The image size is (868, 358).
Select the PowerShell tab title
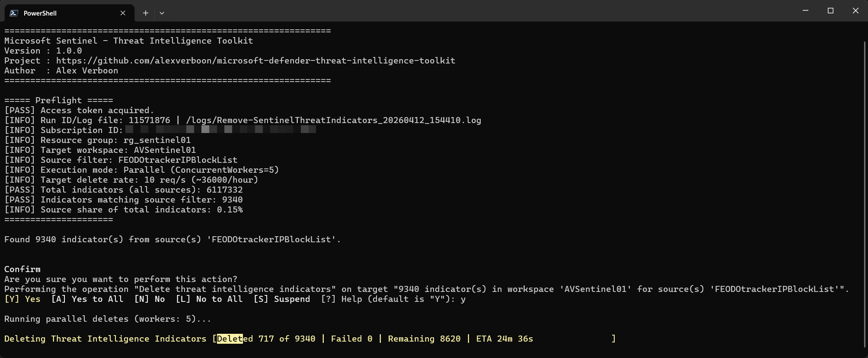pos(40,13)
